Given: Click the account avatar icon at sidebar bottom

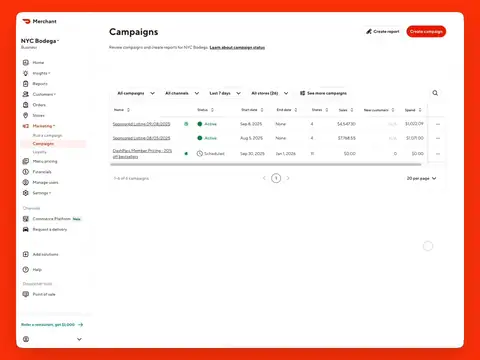Looking at the screenshot, I should pyautogui.click(x=26, y=339).
